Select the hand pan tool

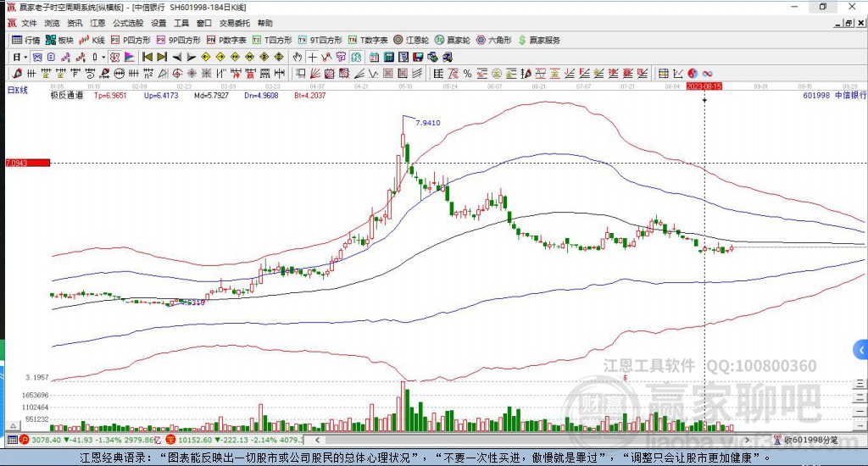298,57
